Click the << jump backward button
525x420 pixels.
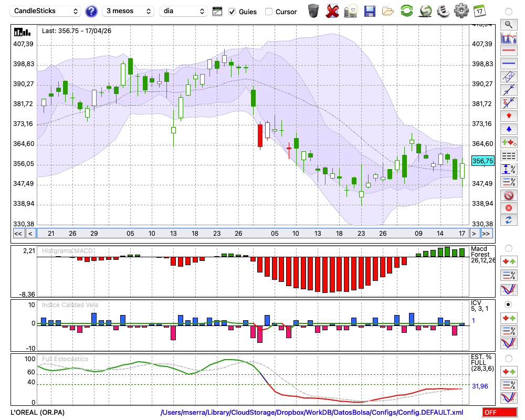18,234
